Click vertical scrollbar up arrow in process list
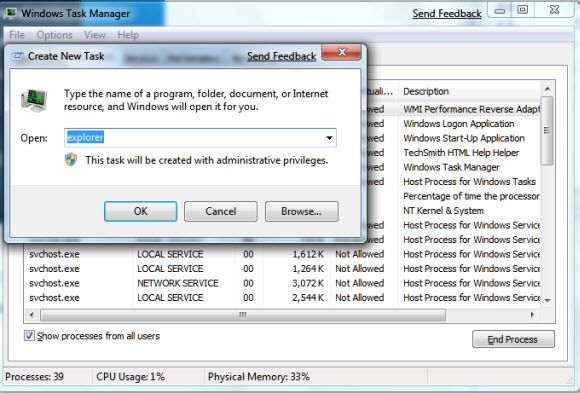This screenshot has height=393, width=580. coord(547,89)
